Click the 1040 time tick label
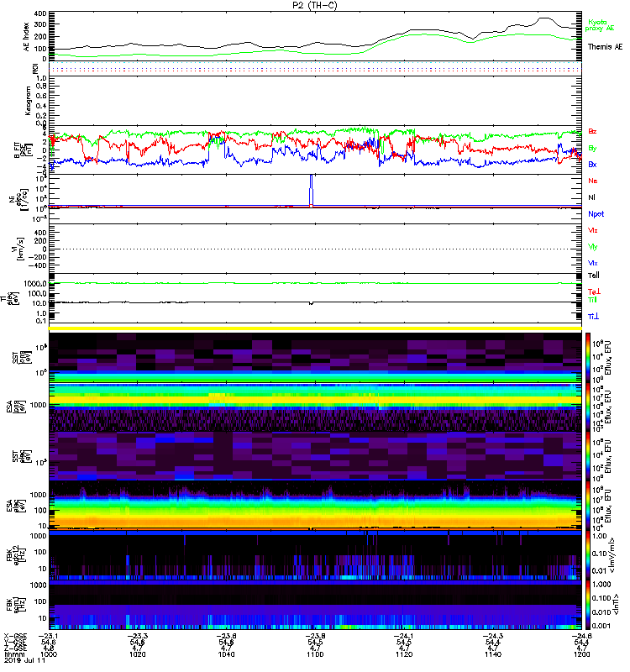 [226, 654]
